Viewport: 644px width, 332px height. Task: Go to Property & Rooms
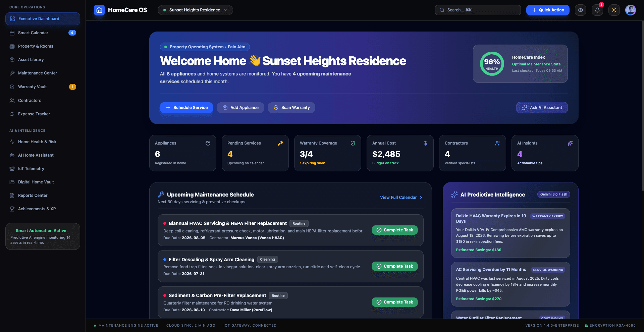point(43,46)
